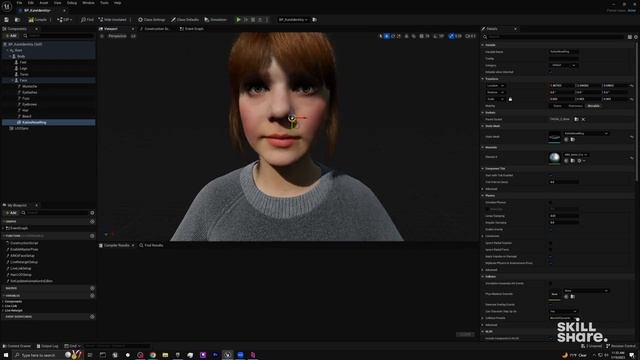
Task: Open the Edit menu
Action: tap(31, 3)
